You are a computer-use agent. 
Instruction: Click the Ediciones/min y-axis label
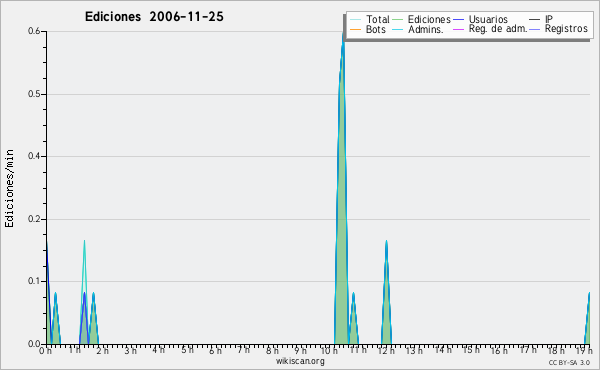[x=9, y=188]
